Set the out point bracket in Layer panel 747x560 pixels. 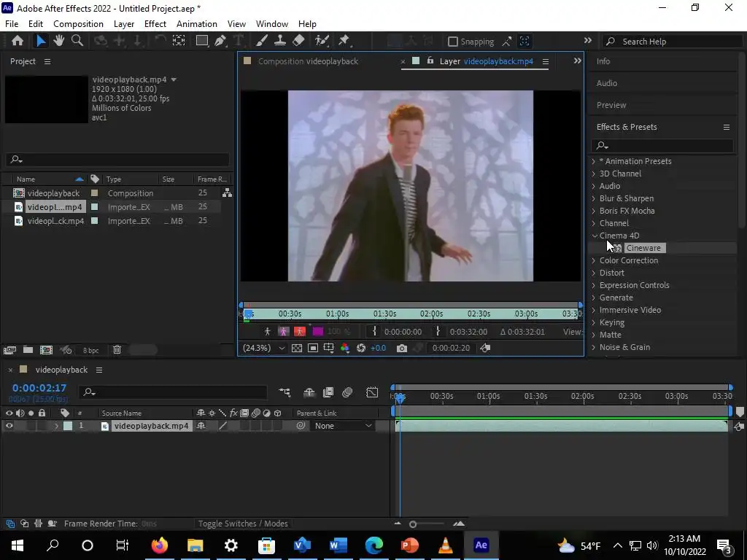tap(438, 331)
